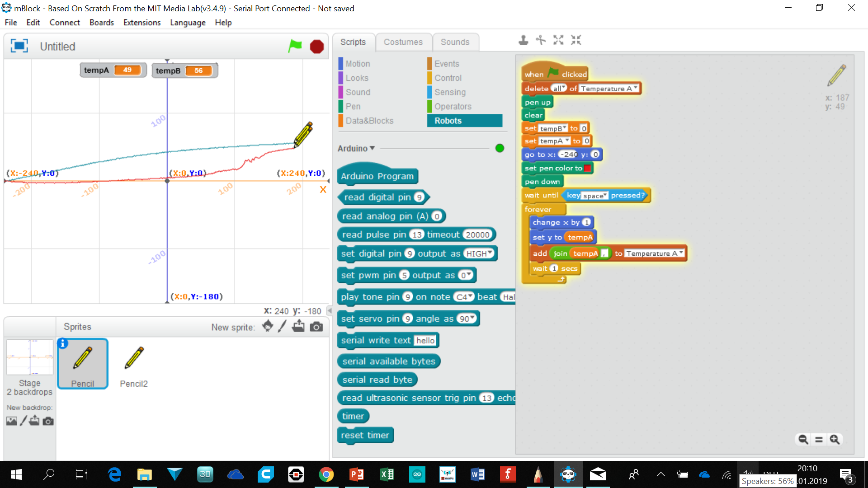Select the Grow sprite tool
The height and width of the screenshot is (488, 868).
(x=558, y=40)
